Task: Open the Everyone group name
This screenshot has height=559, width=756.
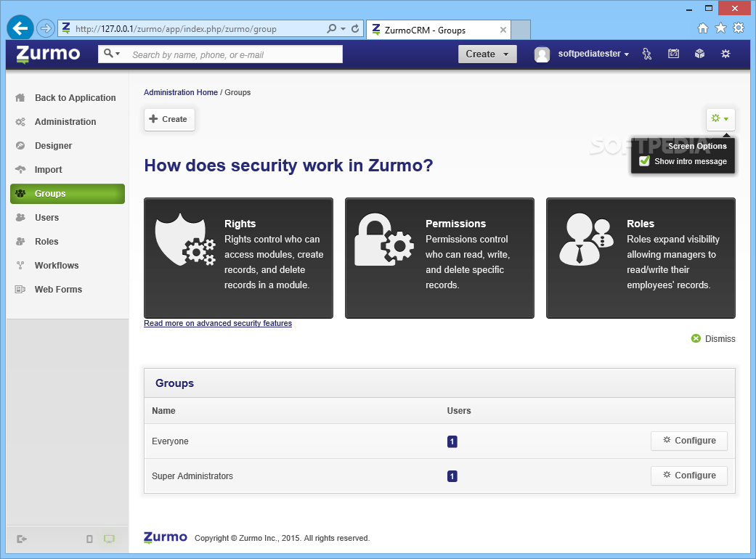Action: click(x=170, y=441)
